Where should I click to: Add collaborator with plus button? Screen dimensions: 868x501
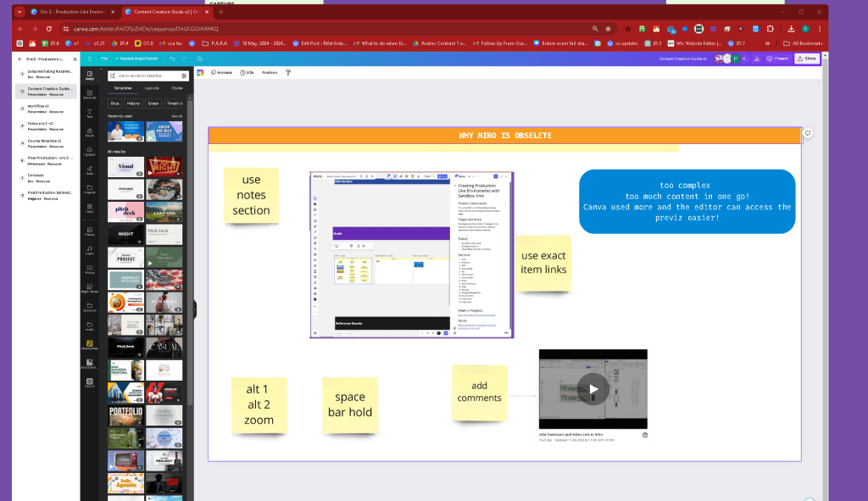click(x=744, y=58)
